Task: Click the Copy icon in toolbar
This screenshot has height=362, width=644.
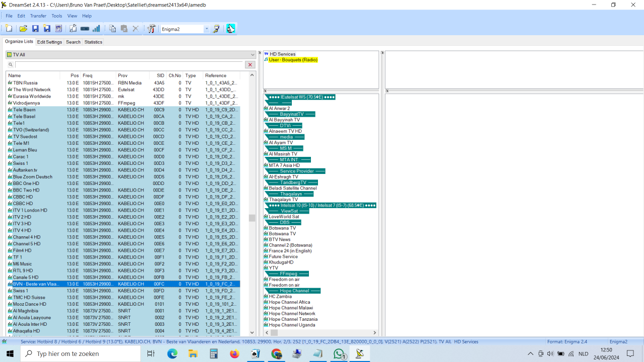Action: (112, 29)
